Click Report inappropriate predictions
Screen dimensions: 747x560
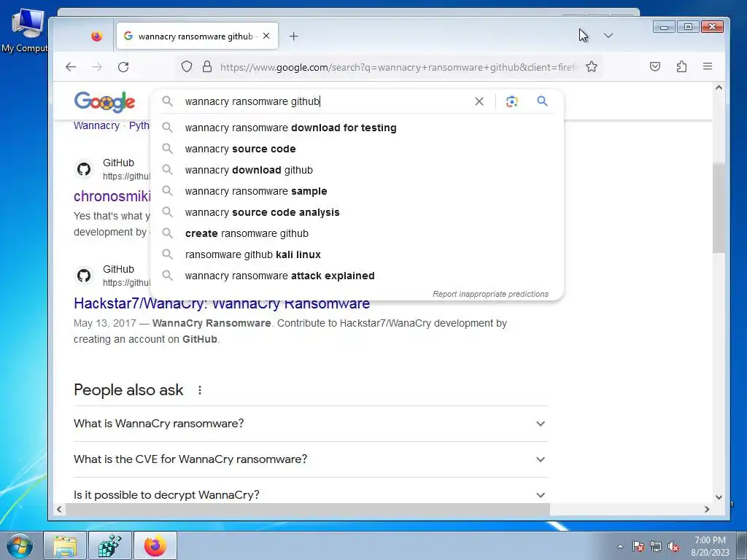pos(491,294)
